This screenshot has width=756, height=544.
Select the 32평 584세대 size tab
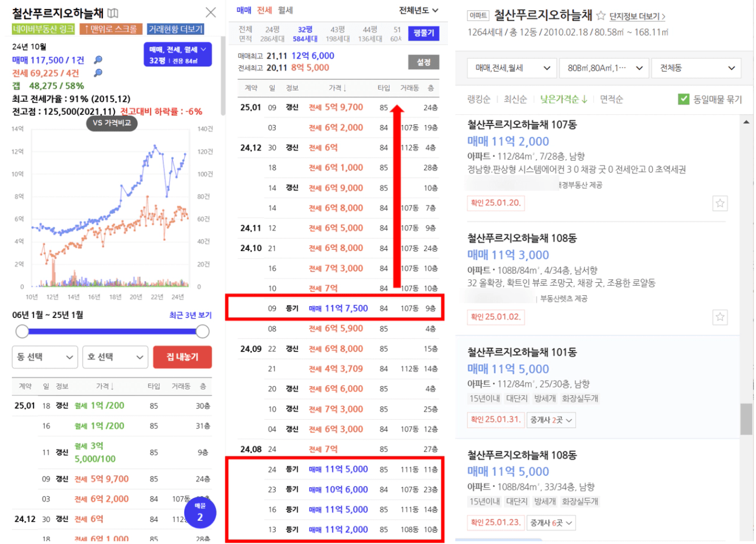(305, 34)
